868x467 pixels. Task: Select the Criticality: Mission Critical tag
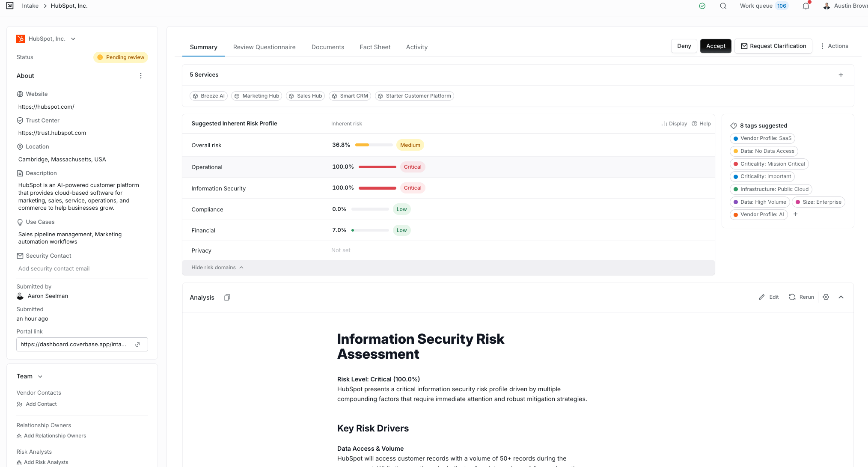coord(769,164)
